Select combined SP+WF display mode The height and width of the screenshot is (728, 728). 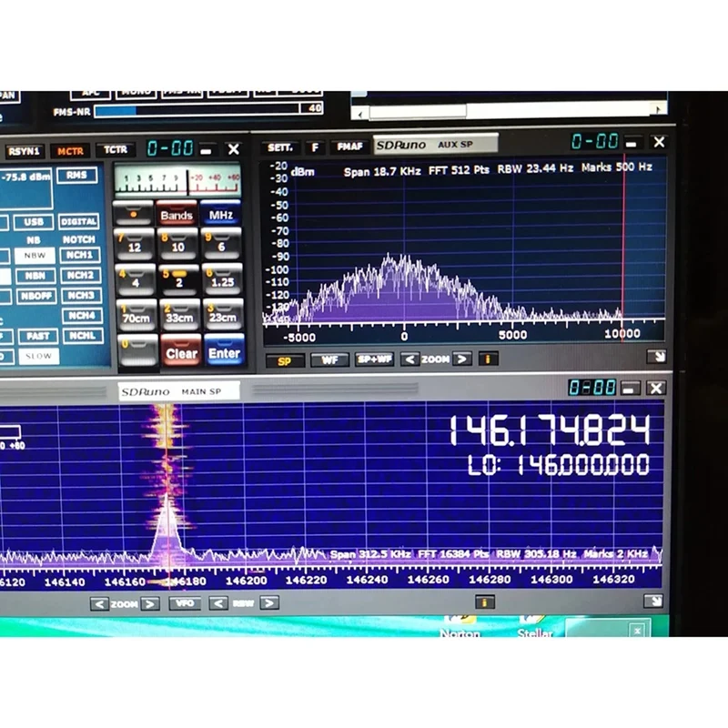point(373,359)
